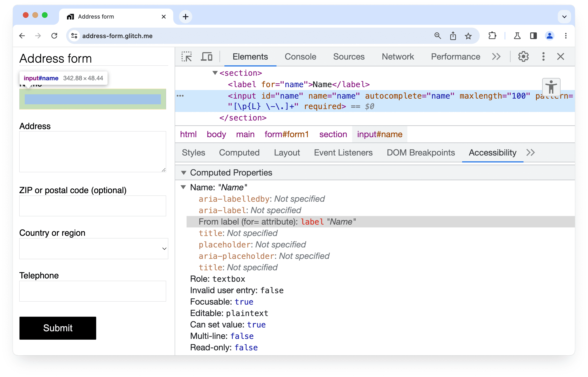Viewport: 588px width, 377px height.
Task: Click the Submit button
Action: coord(58,328)
